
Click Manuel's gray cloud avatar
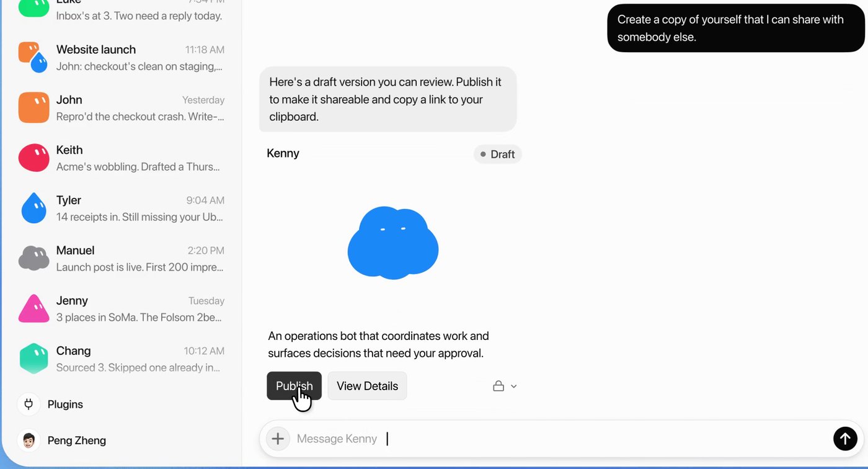(33, 258)
